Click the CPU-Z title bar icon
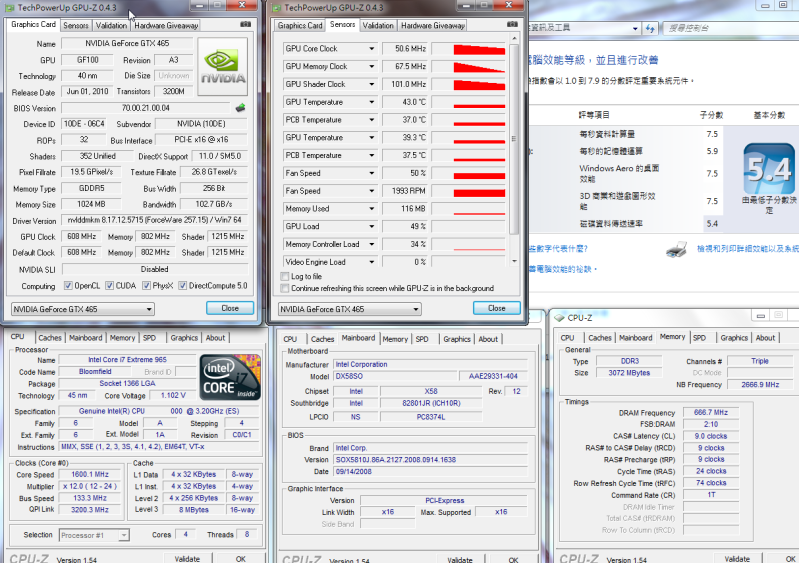 coord(560,317)
